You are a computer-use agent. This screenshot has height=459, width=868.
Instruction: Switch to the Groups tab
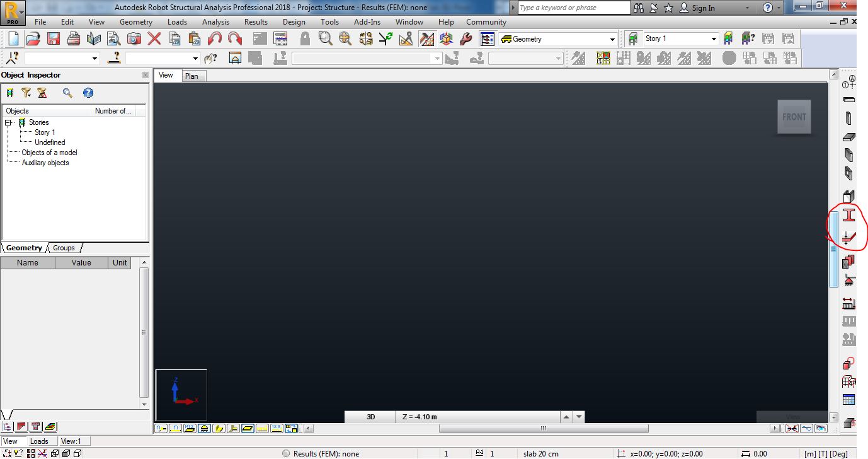[64, 248]
